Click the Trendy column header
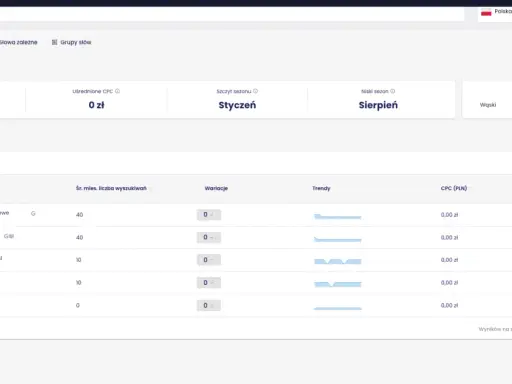This screenshot has width=512, height=384. click(x=321, y=188)
